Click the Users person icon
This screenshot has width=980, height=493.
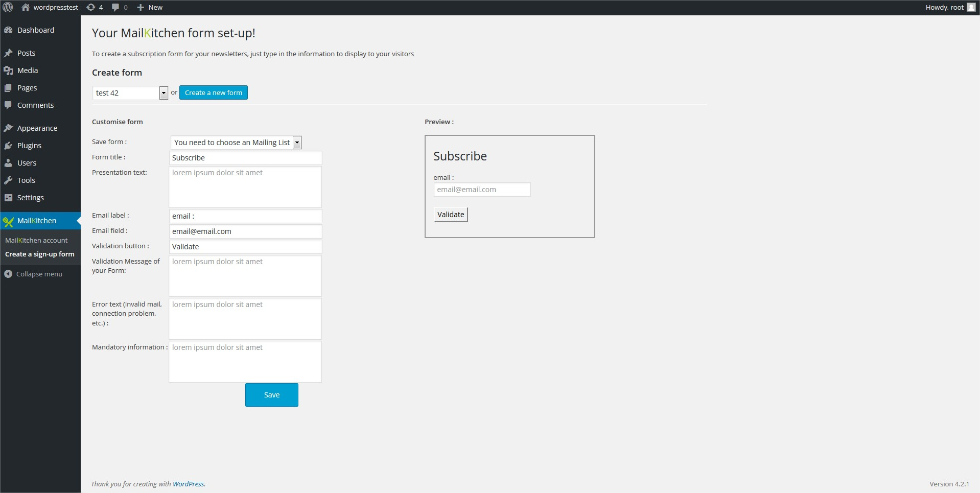click(x=8, y=163)
